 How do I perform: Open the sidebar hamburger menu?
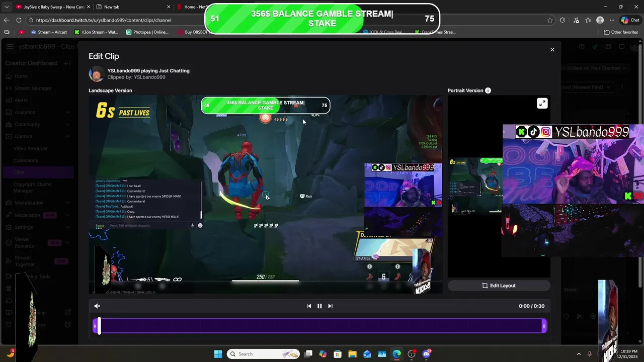coord(10,46)
